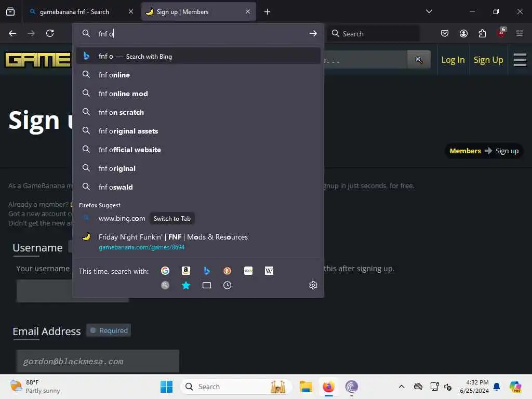This screenshot has height=399, width=532.
Task: Close the Sign up | Members tab
Action: tap(248, 11)
